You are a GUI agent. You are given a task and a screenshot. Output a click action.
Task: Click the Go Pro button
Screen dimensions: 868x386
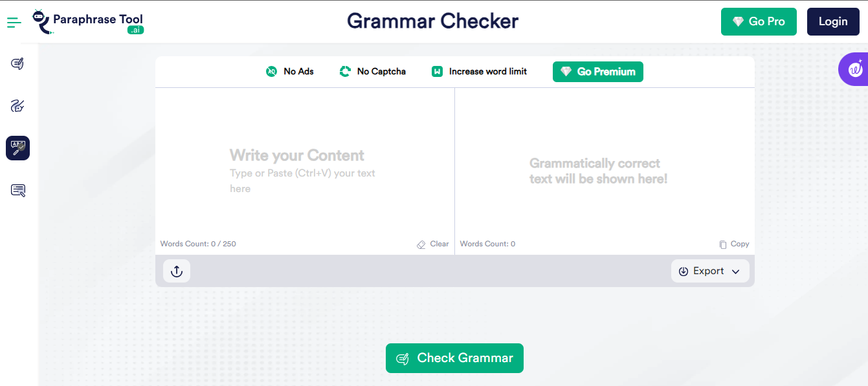click(x=759, y=22)
